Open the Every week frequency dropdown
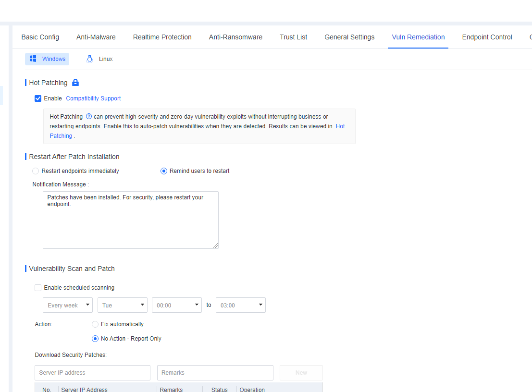Image resolution: width=532 pixels, height=392 pixels. coord(68,305)
